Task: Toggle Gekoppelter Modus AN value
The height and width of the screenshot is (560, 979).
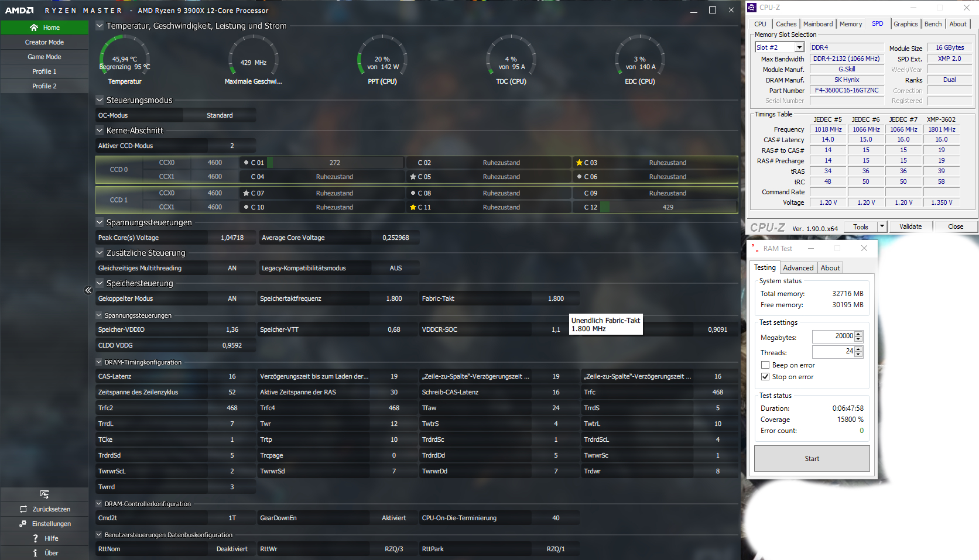Action: tap(232, 298)
